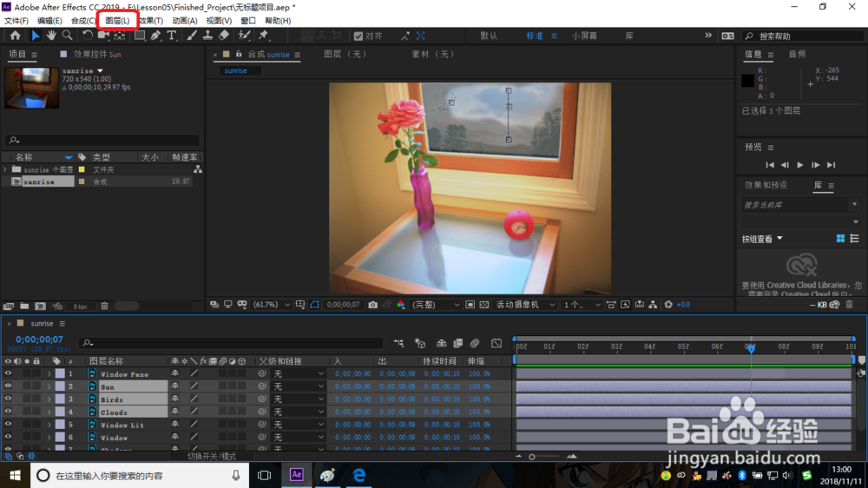Click the timeline layer search field

pyautogui.click(x=232, y=344)
